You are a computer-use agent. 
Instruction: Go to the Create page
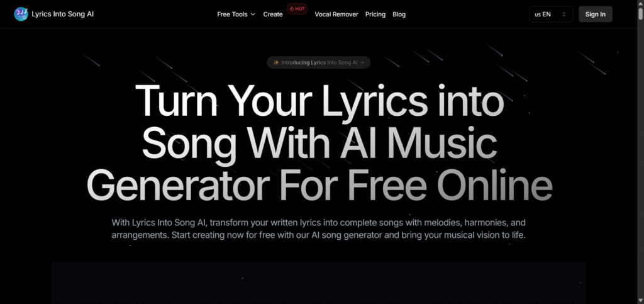[x=273, y=14]
